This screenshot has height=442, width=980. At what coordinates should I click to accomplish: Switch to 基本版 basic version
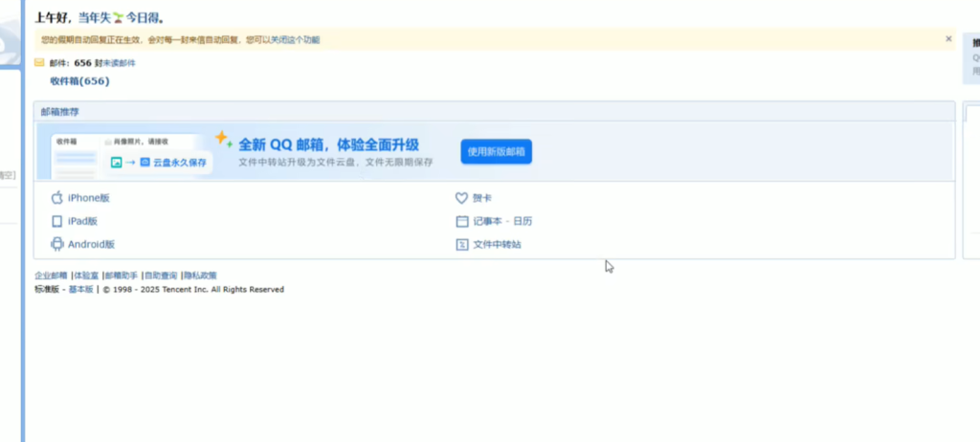(x=80, y=290)
